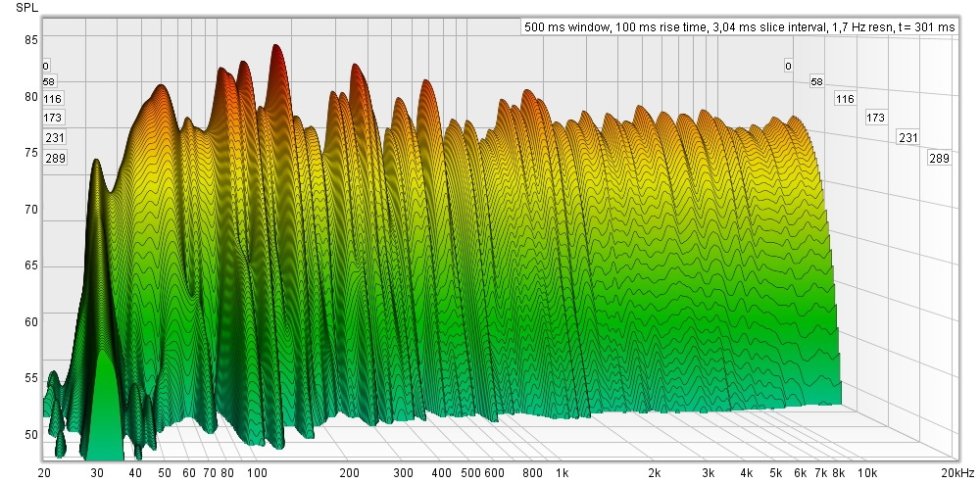The image size is (980, 483).
Task: Click the 10k frequency tick label
Action: 865,472
